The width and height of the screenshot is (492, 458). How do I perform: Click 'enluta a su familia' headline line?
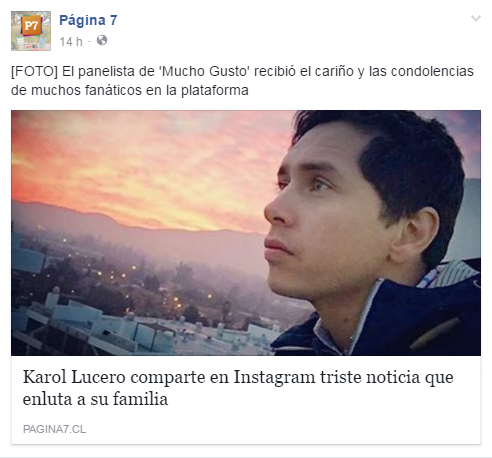tap(95, 399)
